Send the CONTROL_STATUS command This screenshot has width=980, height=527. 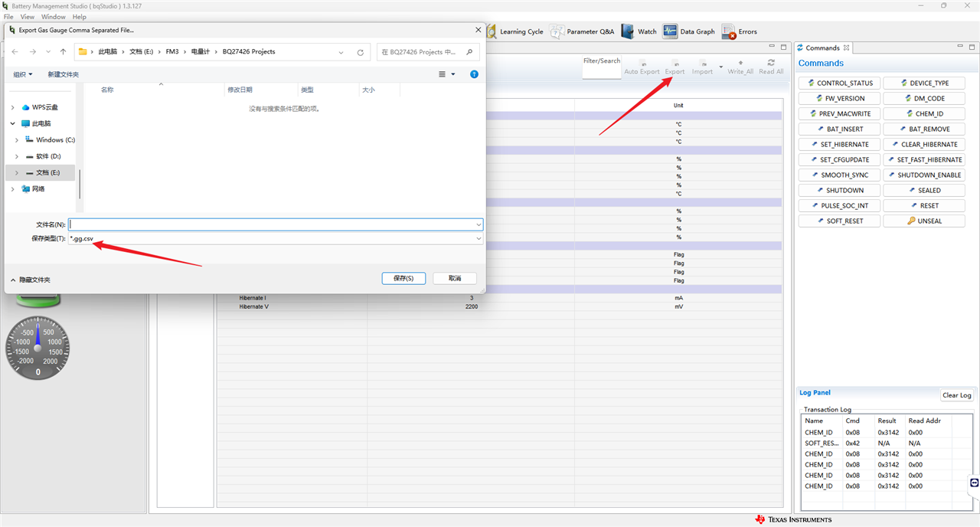click(839, 83)
